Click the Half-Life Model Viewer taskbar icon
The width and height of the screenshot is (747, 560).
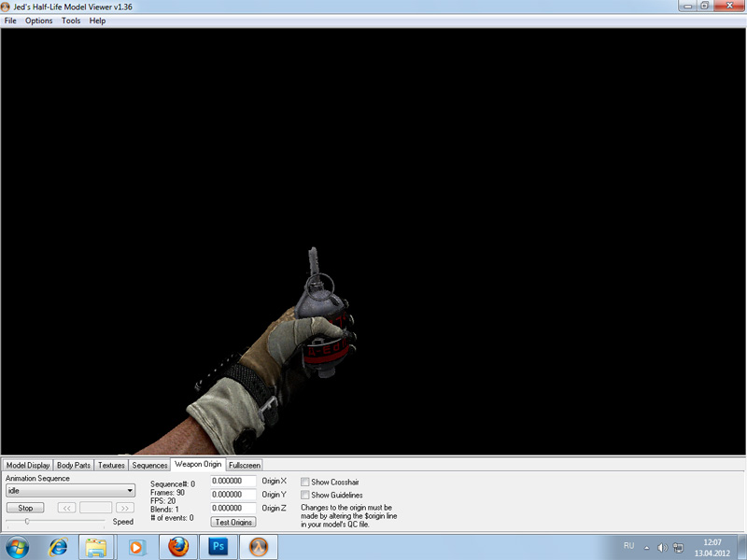coord(260,546)
